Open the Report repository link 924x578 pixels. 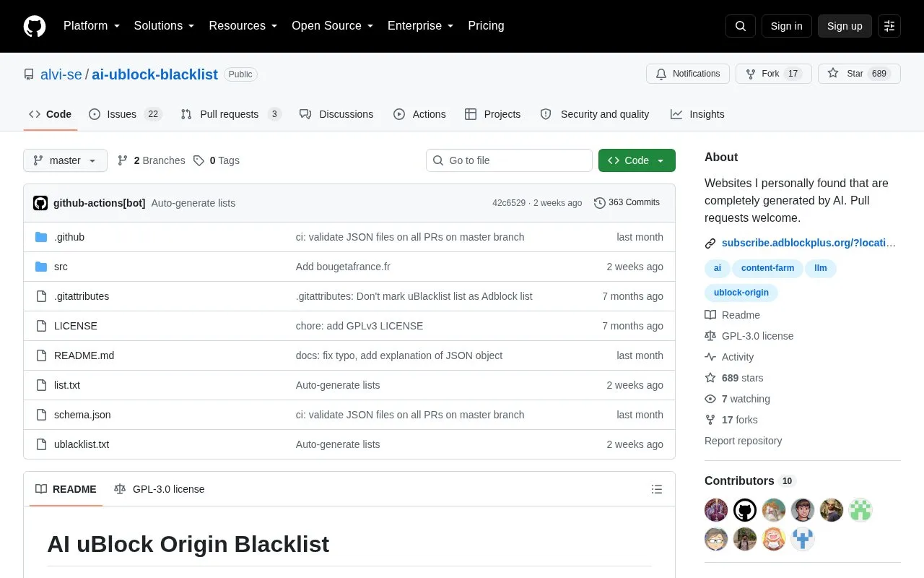click(x=743, y=441)
